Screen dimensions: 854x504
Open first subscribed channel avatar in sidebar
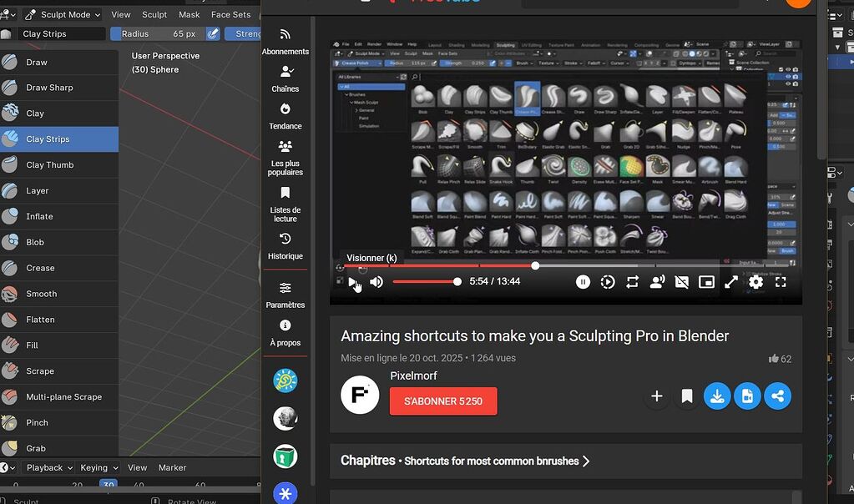(x=285, y=381)
